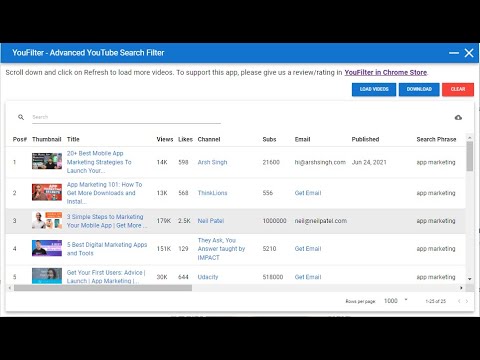The height and width of the screenshot is (360, 480).
Task: Open ThinkLions channel link
Action: coord(212,193)
